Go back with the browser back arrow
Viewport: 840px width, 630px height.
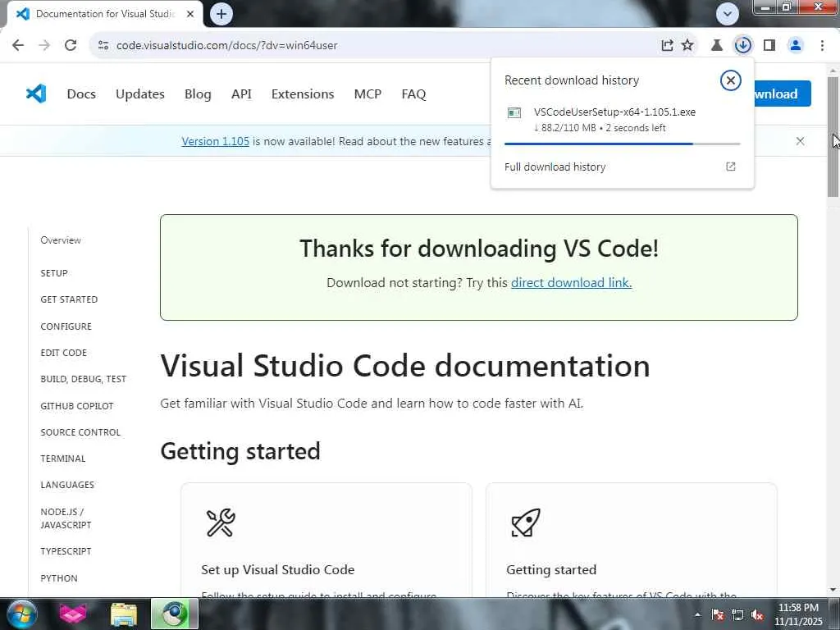tap(18, 45)
